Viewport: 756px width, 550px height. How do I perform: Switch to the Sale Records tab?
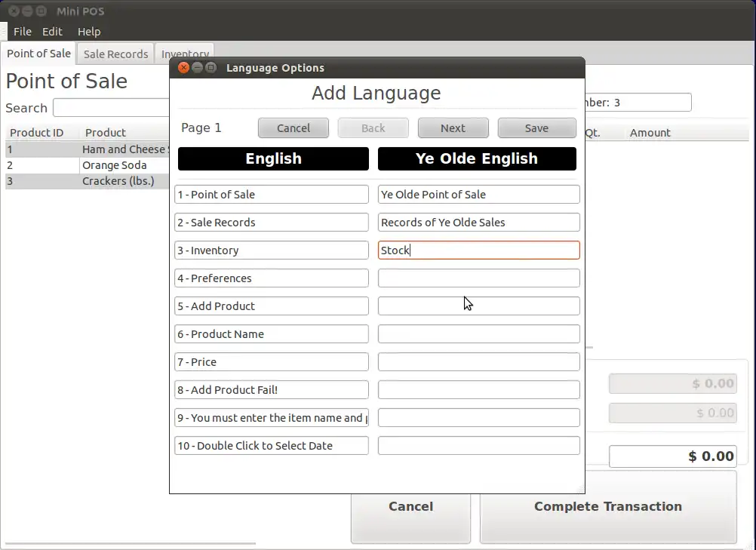coord(115,54)
